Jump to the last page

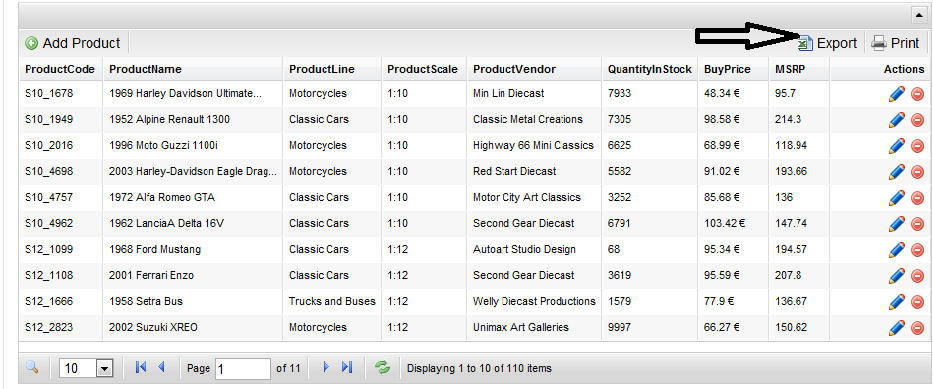[x=347, y=368]
